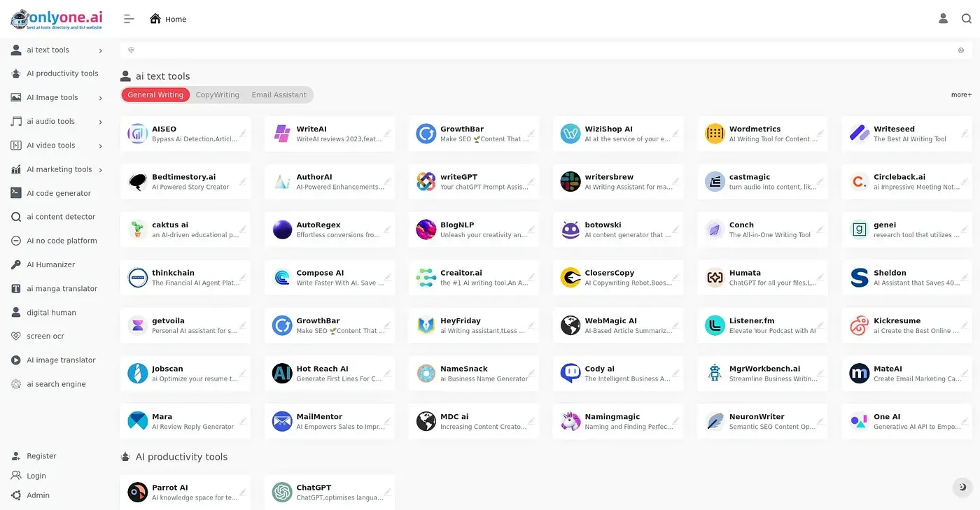Click the Writeseed icon
Viewport: 980px width, 510px height.
(859, 134)
